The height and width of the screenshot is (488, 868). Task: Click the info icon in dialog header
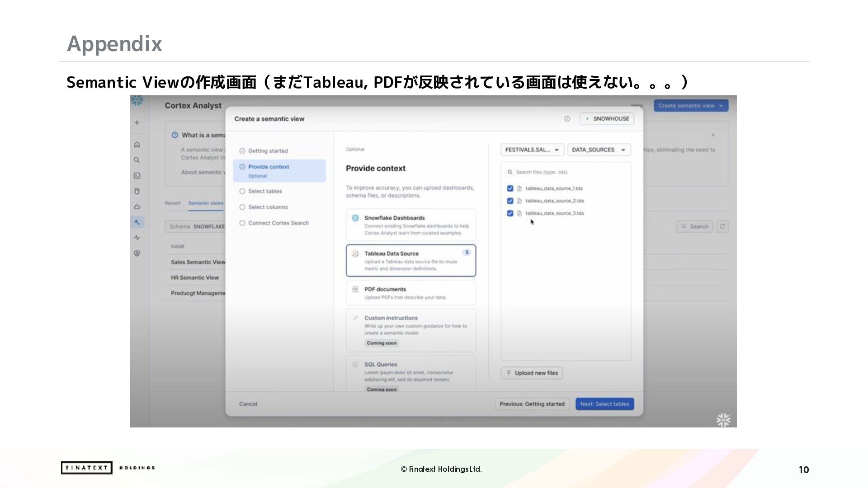click(x=567, y=119)
